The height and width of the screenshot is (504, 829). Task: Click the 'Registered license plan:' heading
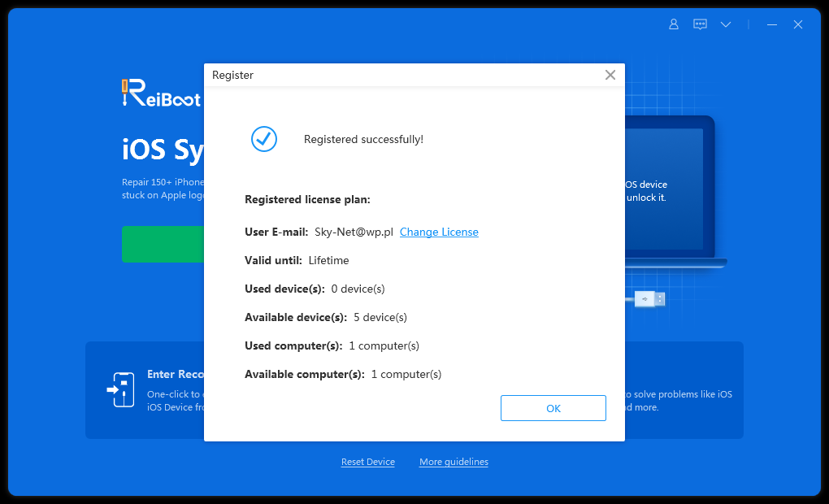[x=307, y=199]
